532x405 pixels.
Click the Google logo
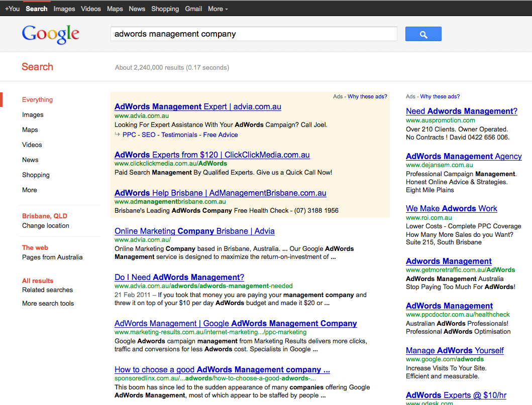[50, 34]
